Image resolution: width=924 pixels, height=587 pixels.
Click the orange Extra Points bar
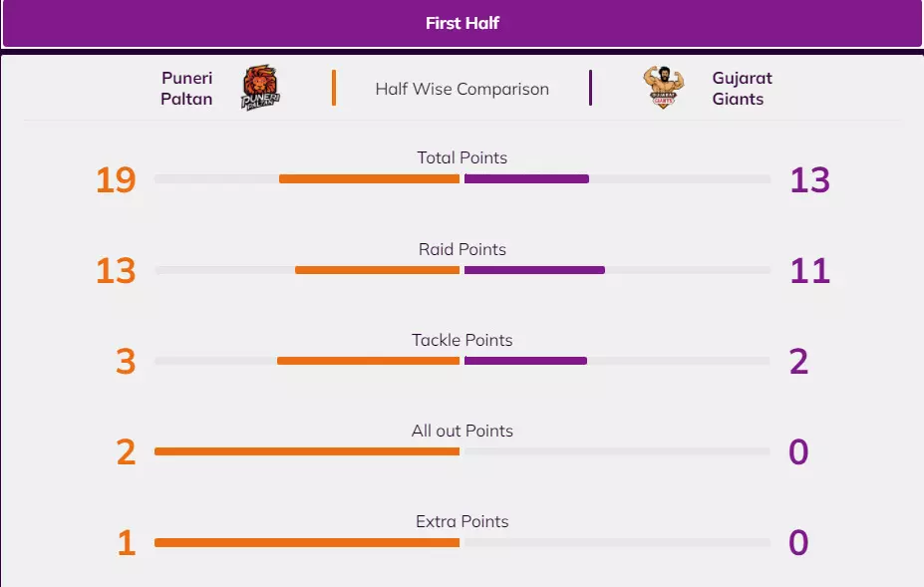(x=307, y=543)
